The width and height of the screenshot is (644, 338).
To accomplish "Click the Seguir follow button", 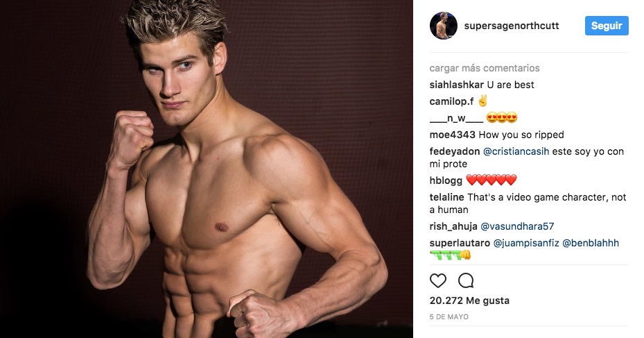I will coord(607,26).
